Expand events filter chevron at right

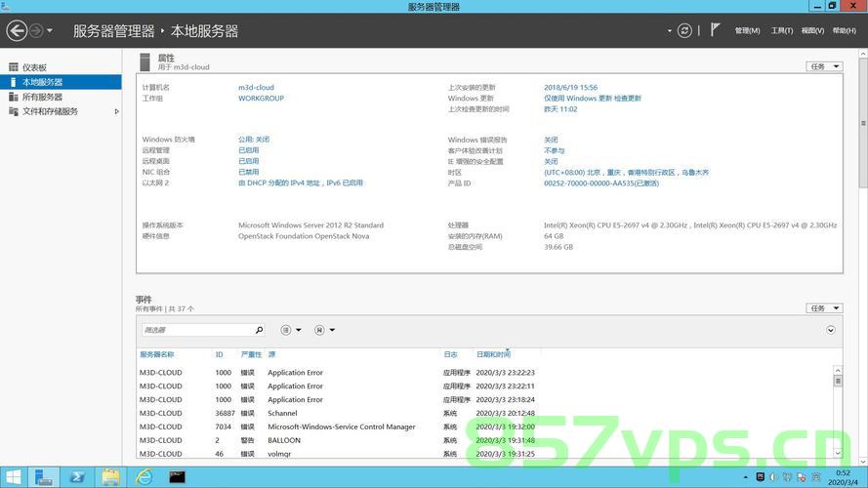830,330
